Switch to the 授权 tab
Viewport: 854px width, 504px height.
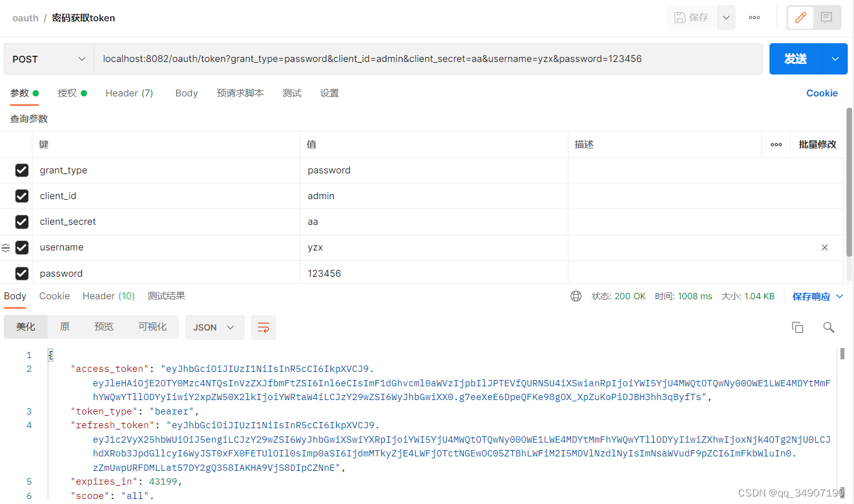68,93
